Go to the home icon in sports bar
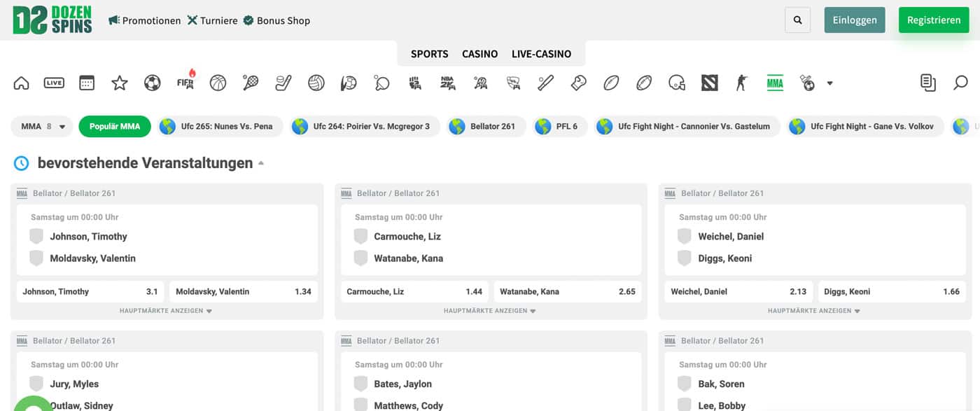Viewport: 980px width, 411px height. coord(22,83)
